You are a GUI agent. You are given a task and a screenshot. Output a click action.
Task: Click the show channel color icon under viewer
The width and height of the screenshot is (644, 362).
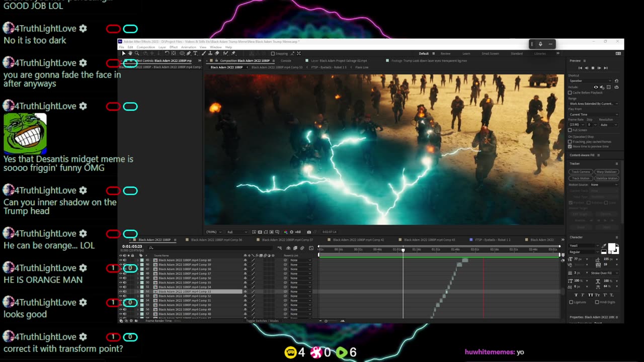pos(285,232)
